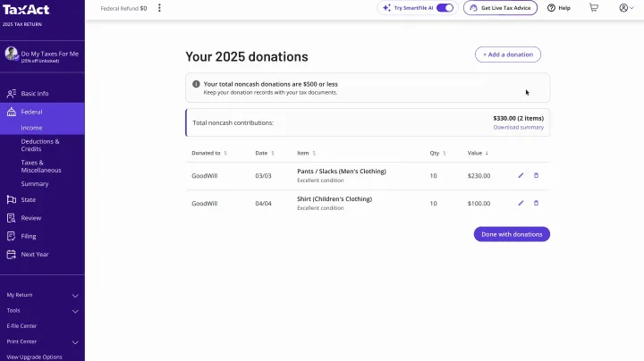Click the State flag icon
644x361 pixels.
tap(12, 200)
